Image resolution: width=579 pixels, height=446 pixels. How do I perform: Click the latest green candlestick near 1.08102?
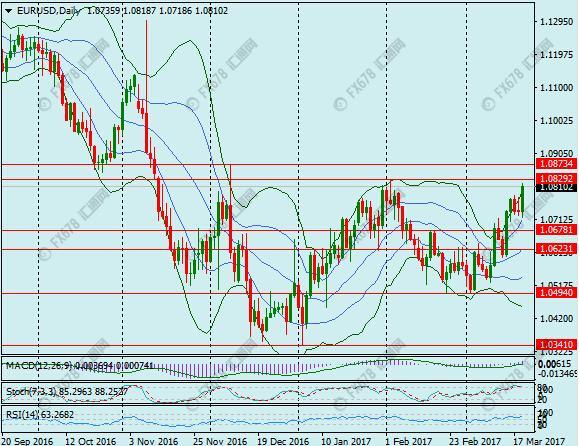(x=523, y=199)
